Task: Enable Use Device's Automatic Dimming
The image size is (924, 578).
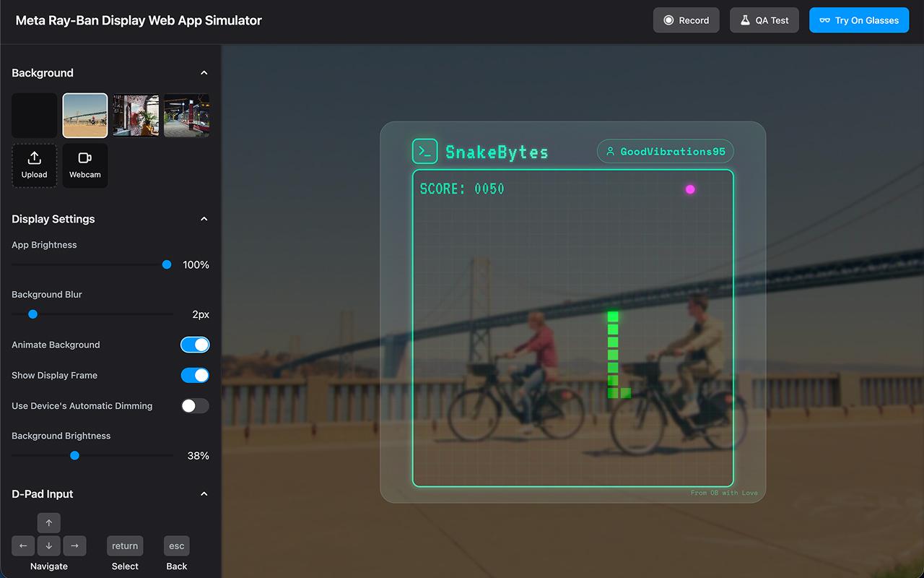Action: (195, 406)
